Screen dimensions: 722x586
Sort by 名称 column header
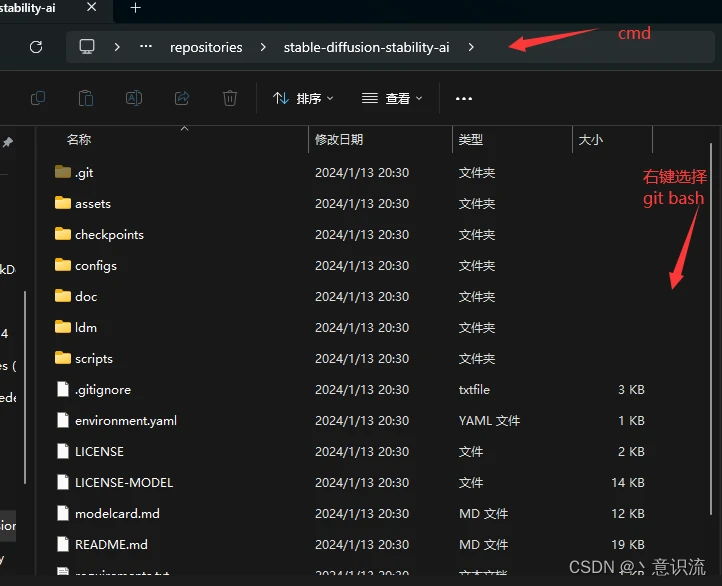[79, 139]
